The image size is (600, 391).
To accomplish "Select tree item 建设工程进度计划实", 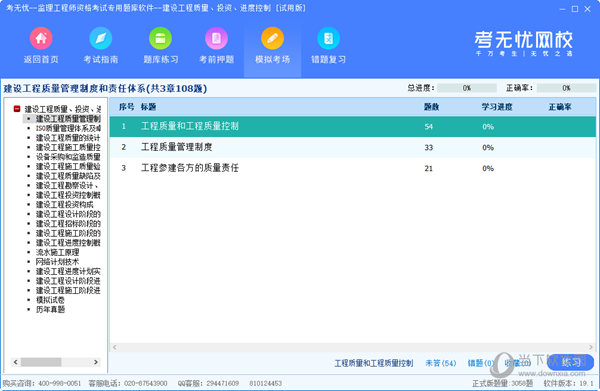I will click(x=68, y=272).
